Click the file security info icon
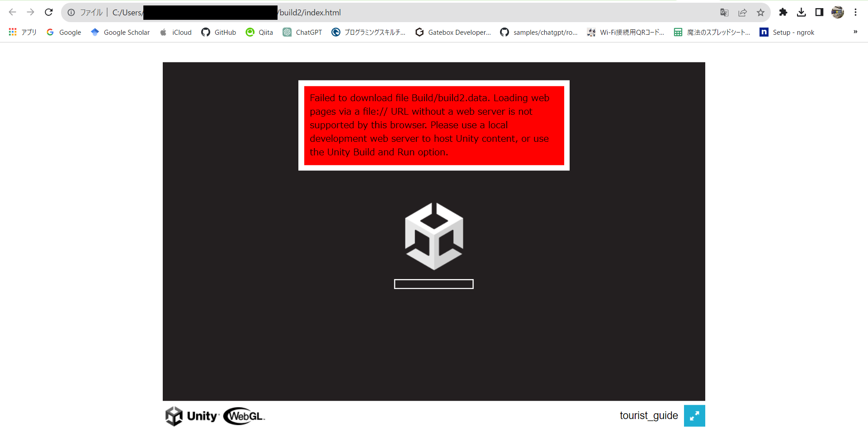 tap(71, 12)
